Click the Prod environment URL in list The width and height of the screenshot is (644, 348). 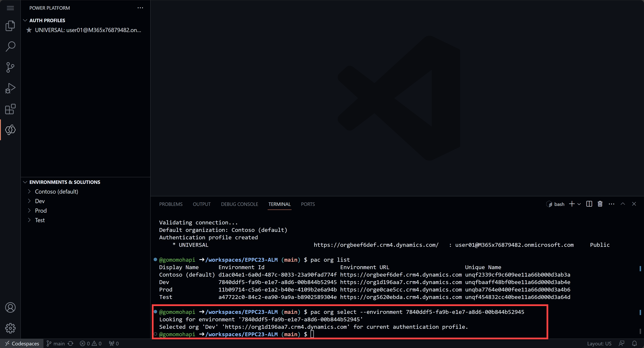401,290
